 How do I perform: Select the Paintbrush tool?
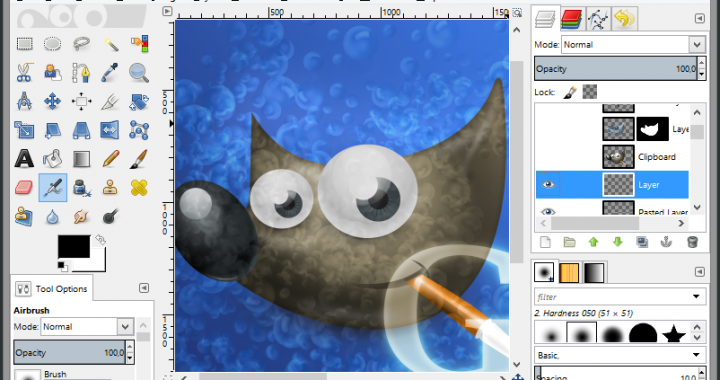[x=139, y=158]
